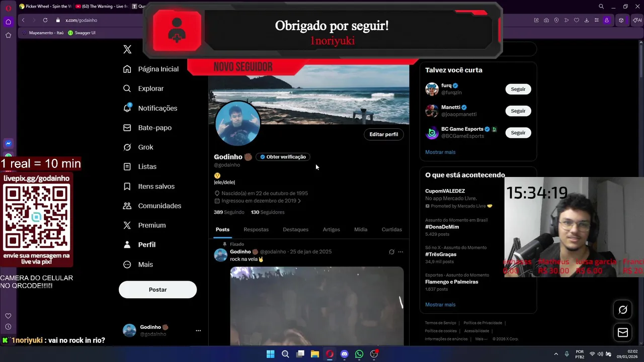Viewport: 644px width, 362px height.
Task: Switch to the Picker Wheel browser tab
Action: point(45,7)
